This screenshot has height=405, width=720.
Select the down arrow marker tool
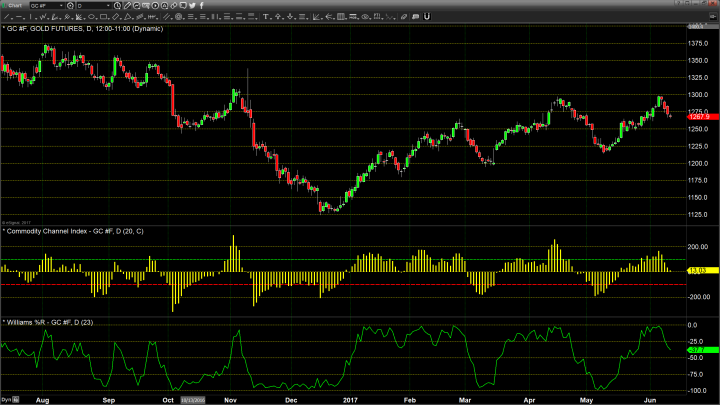(290, 17)
